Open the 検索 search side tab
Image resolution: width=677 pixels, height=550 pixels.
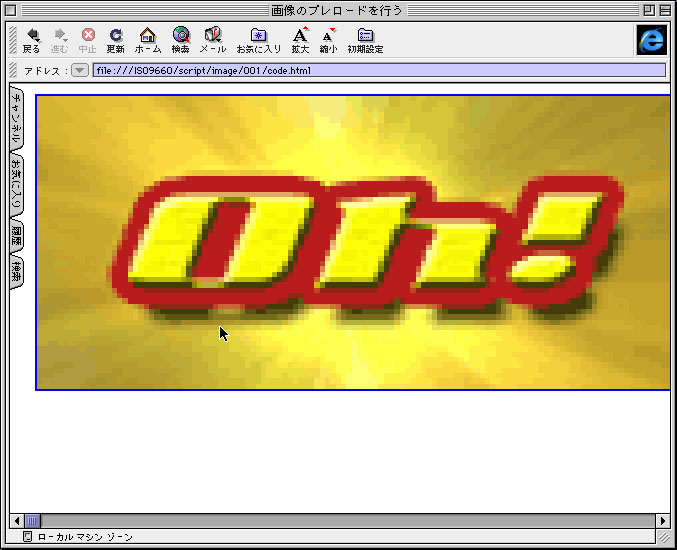17,271
